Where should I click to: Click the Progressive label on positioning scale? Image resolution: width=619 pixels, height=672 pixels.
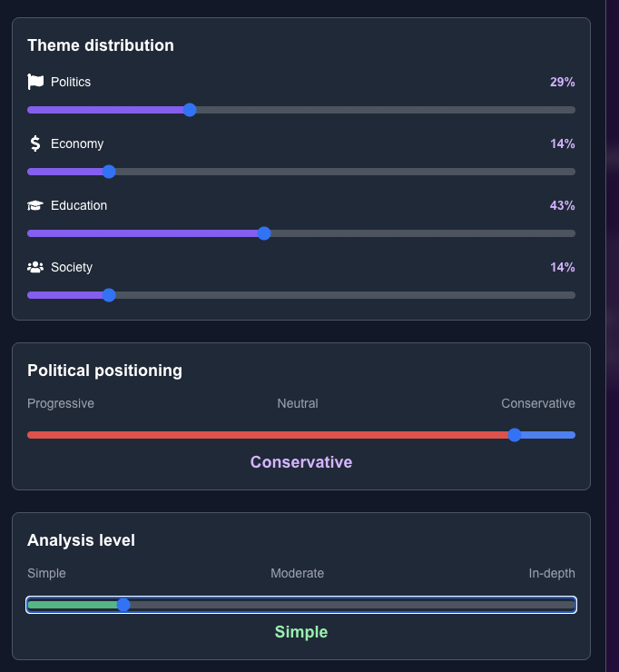(x=61, y=403)
